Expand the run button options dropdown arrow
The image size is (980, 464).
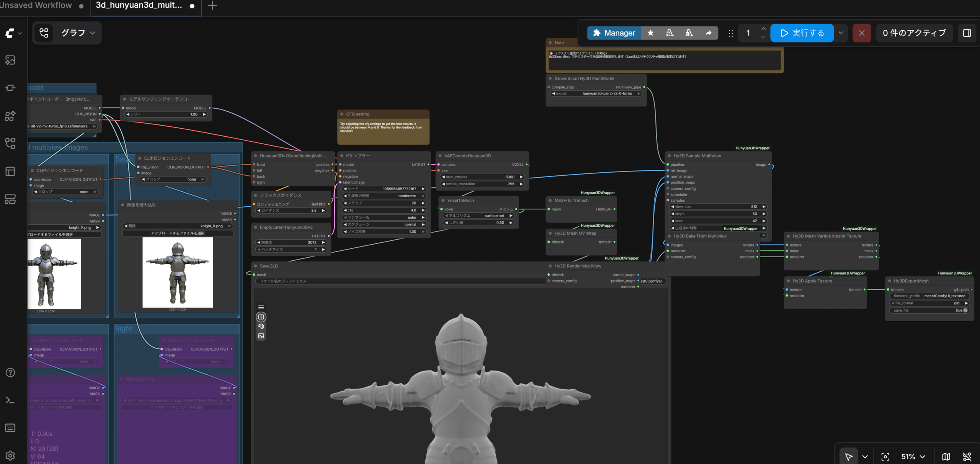tap(841, 33)
